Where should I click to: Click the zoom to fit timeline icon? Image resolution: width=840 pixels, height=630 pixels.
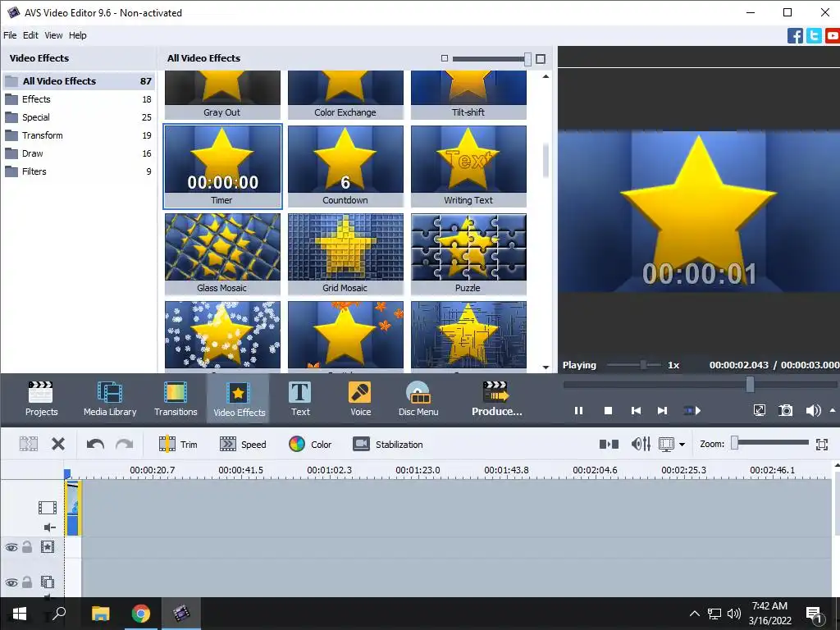click(x=822, y=444)
